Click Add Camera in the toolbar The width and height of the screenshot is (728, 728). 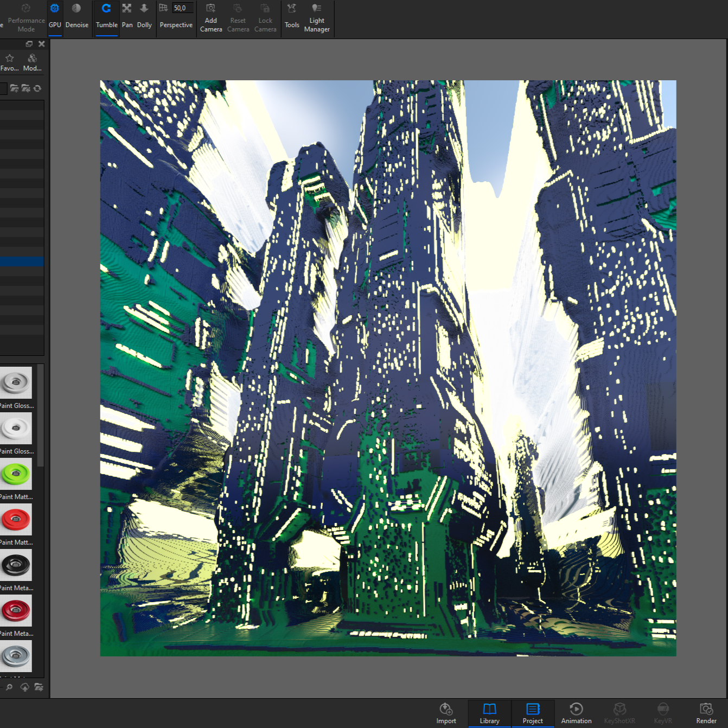211,18
